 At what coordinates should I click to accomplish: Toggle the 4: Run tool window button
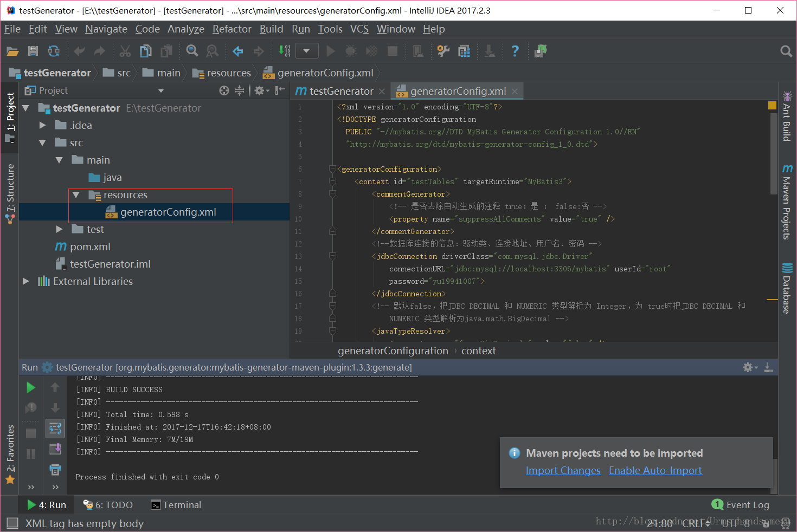click(47, 505)
